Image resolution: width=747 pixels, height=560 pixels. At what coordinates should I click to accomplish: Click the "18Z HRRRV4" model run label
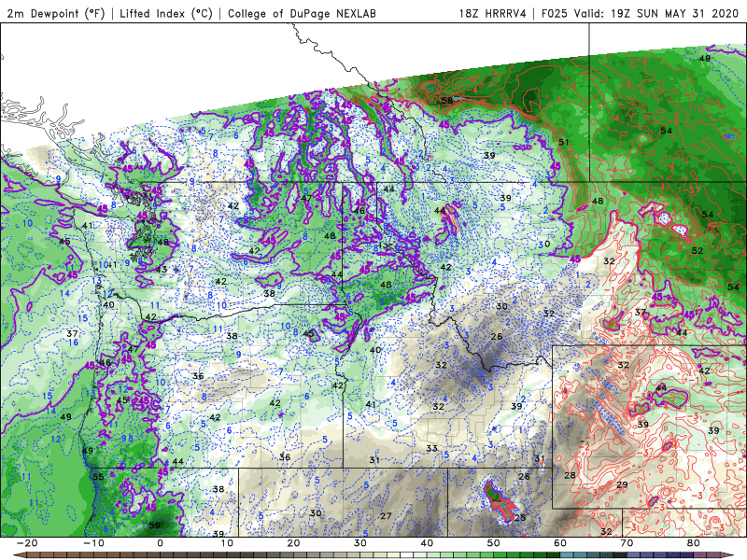(x=493, y=13)
